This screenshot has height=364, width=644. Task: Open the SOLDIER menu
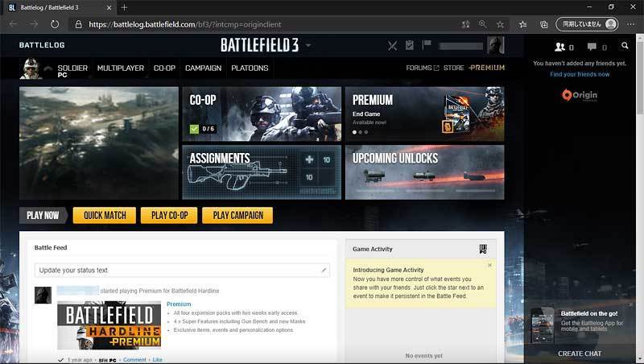coord(72,68)
